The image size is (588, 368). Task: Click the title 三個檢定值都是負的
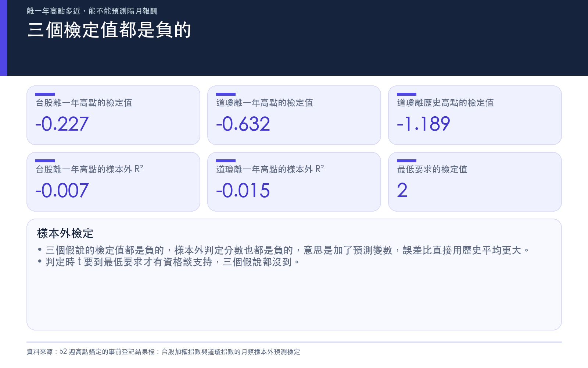[109, 30]
